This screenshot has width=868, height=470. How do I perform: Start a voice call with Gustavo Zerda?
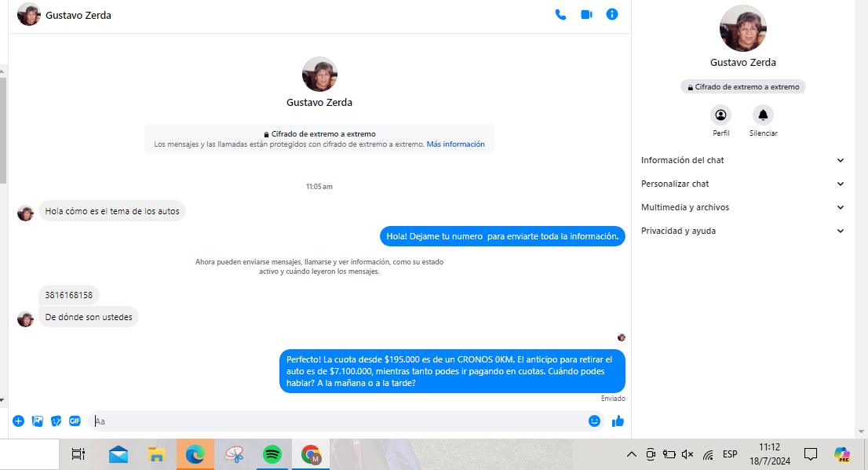tap(560, 14)
